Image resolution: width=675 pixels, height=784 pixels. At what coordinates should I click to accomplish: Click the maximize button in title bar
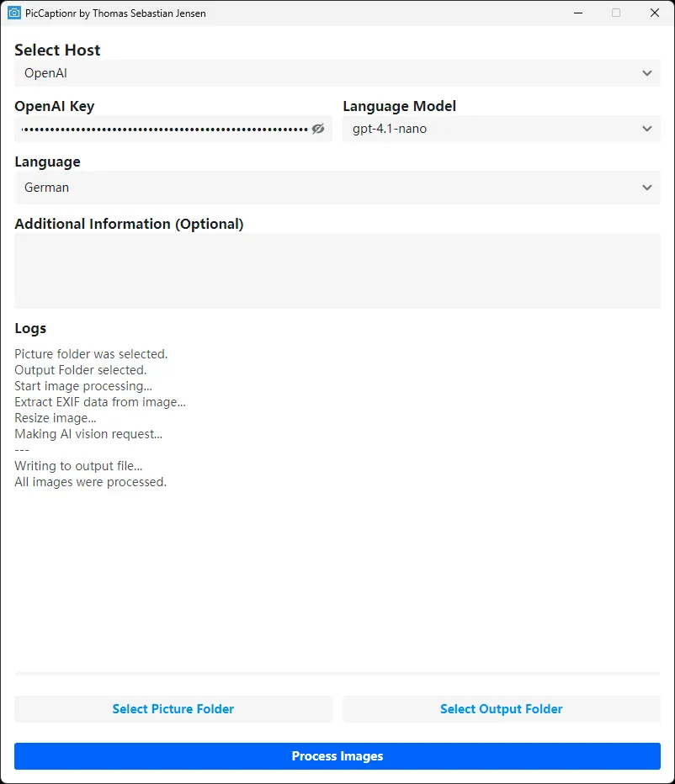[x=616, y=13]
